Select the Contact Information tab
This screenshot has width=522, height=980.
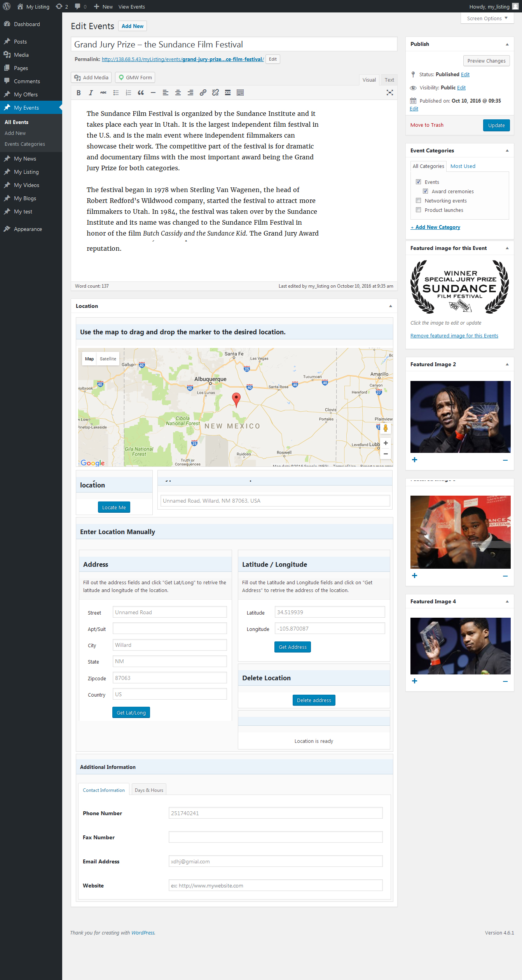104,790
